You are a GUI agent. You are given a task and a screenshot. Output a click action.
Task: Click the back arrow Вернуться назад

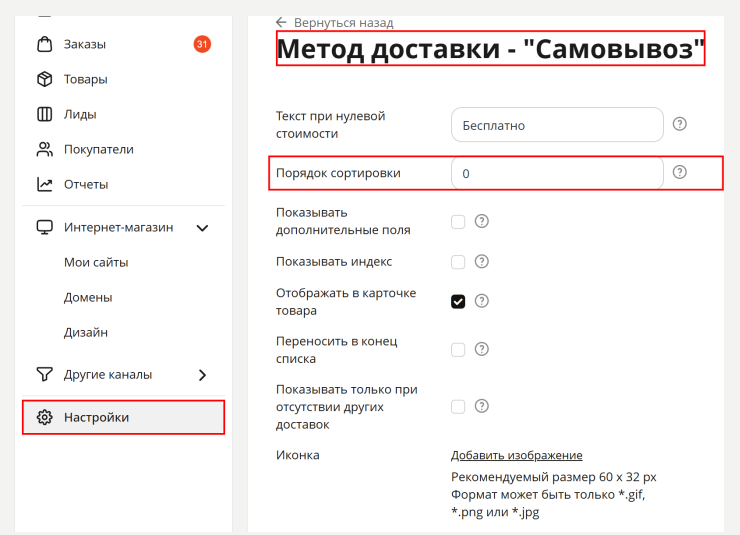[x=281, y=22]
